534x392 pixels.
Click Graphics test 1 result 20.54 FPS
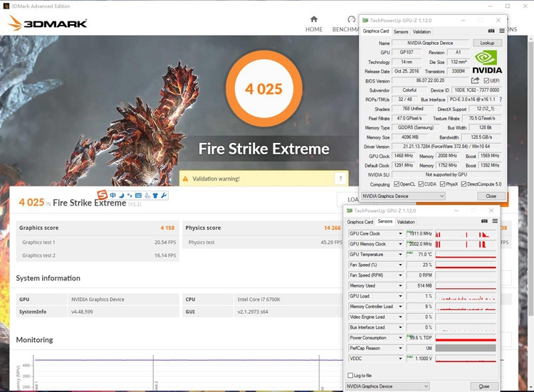pos(165,243)
